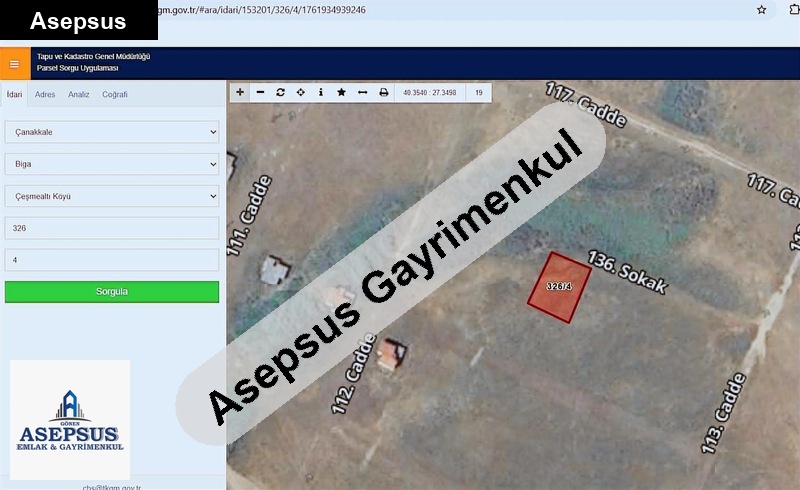
Task: Zoom in with the plus tool
Action: 240,92
